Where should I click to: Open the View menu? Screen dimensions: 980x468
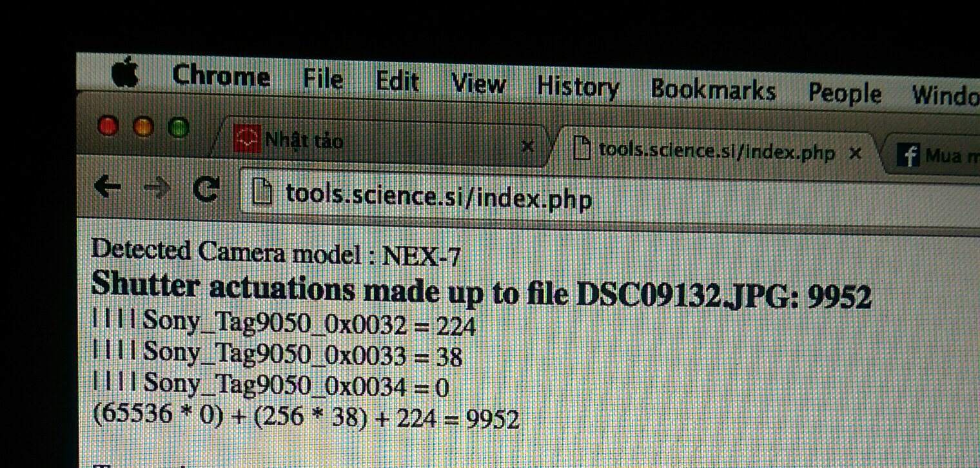click(x=478, y=83)
